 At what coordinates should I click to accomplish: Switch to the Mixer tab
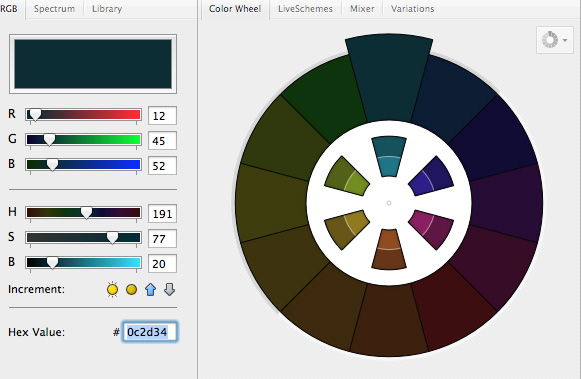tap(362, 9)
